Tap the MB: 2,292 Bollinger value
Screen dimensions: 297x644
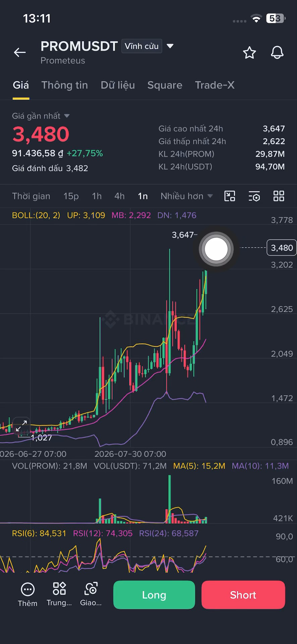[x=131, y=215]
